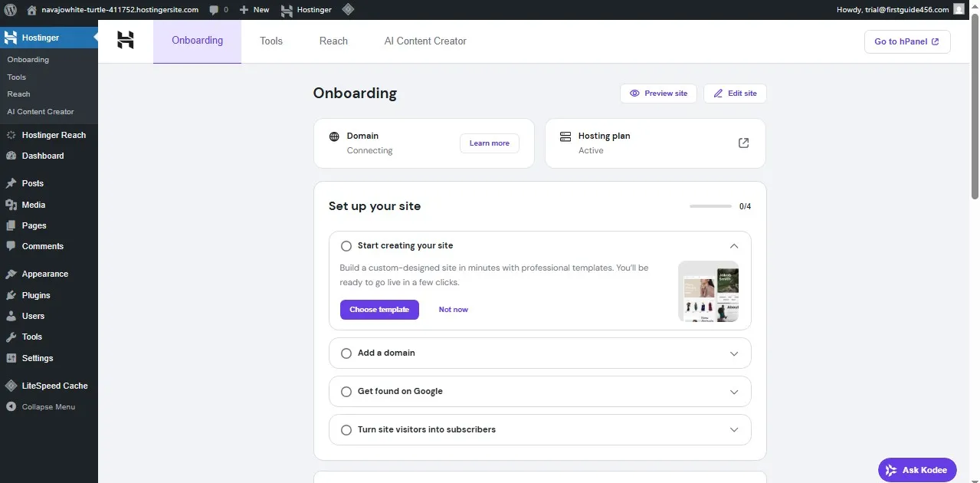Switch to the Reach tab
The height and width of the screenshot is (483, 980).
click(333, 41)
